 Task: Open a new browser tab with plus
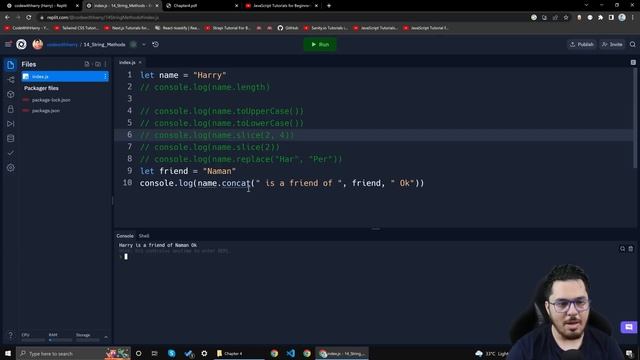[329, 6]
